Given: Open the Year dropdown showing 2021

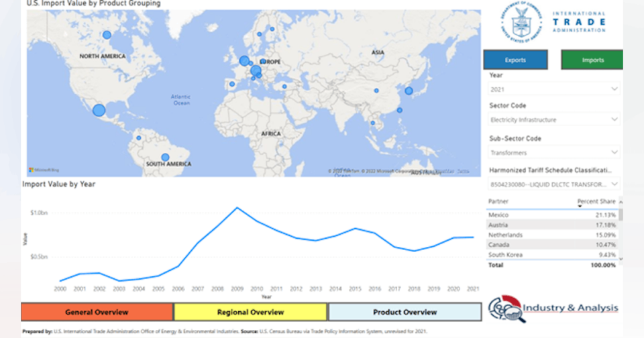Looking at the screenshot, I should (554, 89).
